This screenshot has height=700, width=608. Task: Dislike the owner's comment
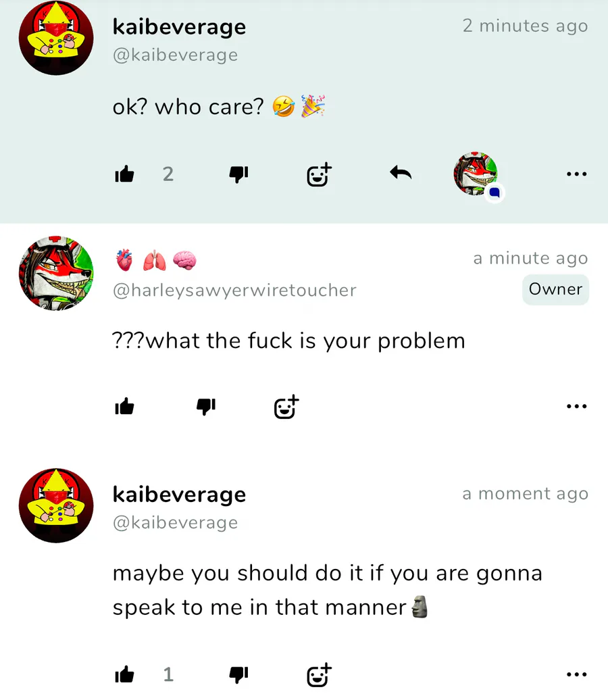coord(206,406)
